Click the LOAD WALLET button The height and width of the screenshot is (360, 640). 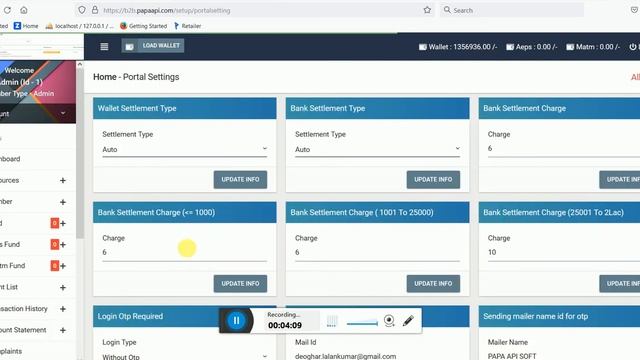coord(153,46)
